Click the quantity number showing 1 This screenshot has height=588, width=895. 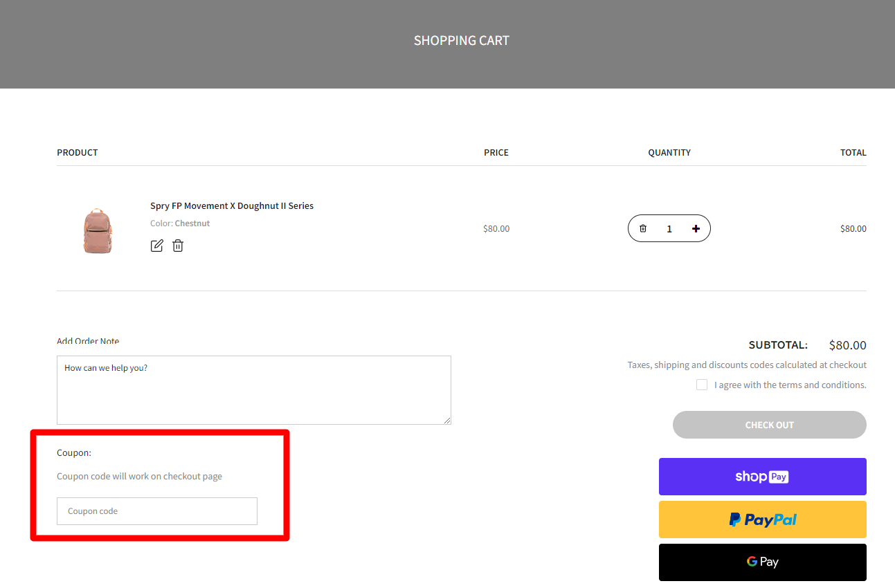[669, 228]
